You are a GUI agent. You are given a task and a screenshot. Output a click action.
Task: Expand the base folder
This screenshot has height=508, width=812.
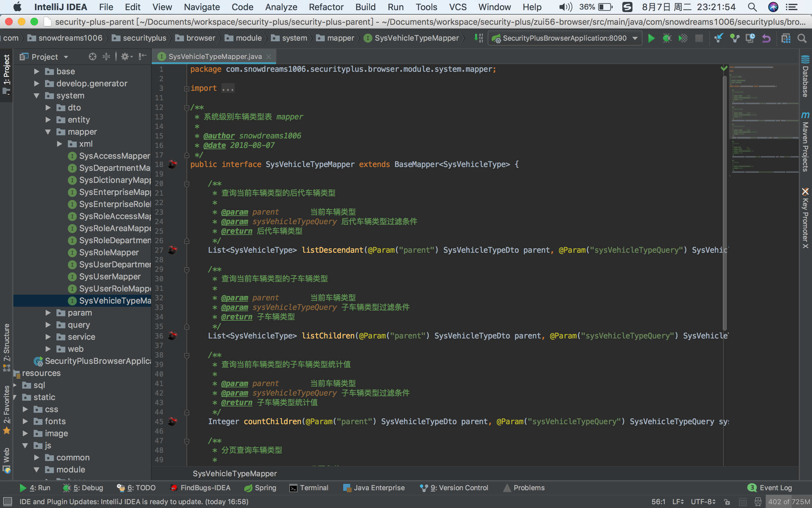[36, 71]
